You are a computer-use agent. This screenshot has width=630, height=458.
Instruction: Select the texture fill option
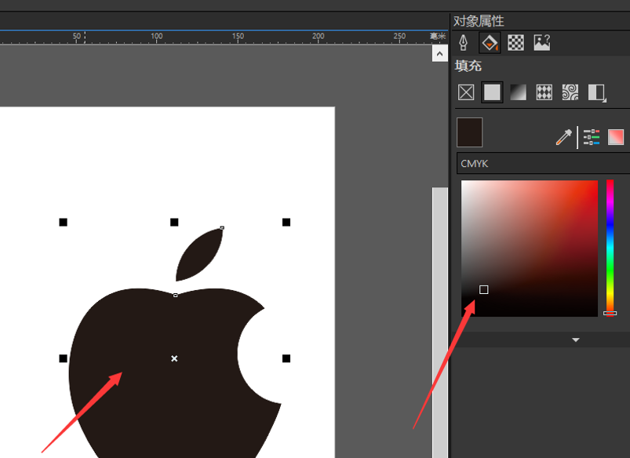[x=570, y=92]
